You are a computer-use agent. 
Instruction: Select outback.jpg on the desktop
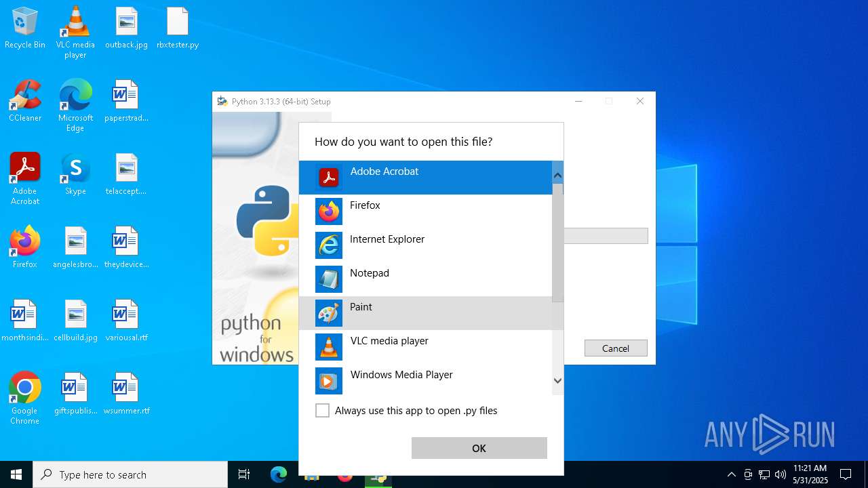coord(126,28)
